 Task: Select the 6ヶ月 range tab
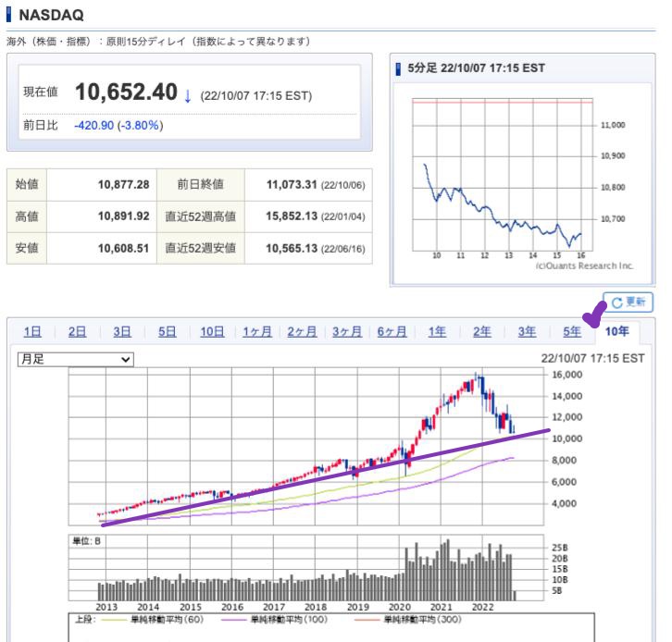pos(392,331)
